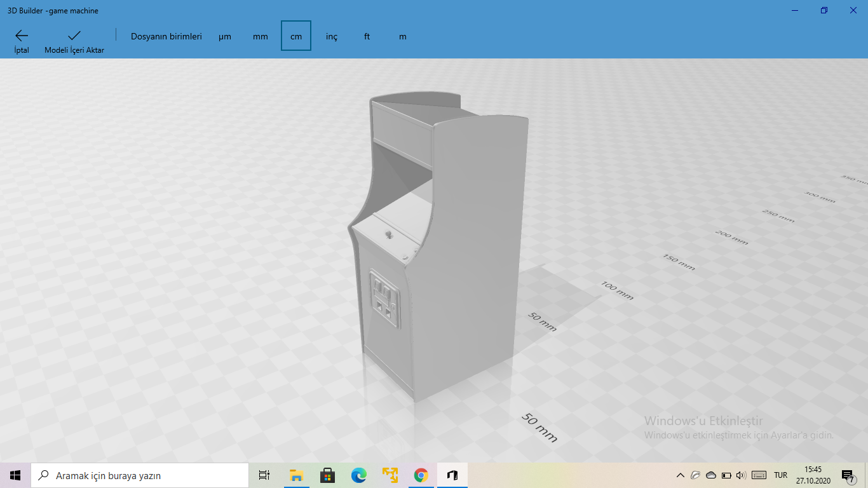This screenshot has height=488, width=868.
Task: Select ft as file unit
Action: 367,36
